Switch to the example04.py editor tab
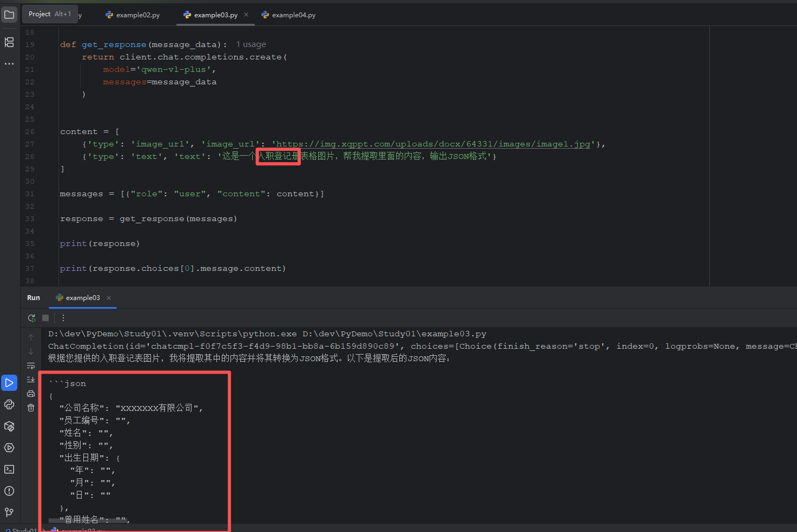The image size is (797, 532). click(x=288, y=15)
